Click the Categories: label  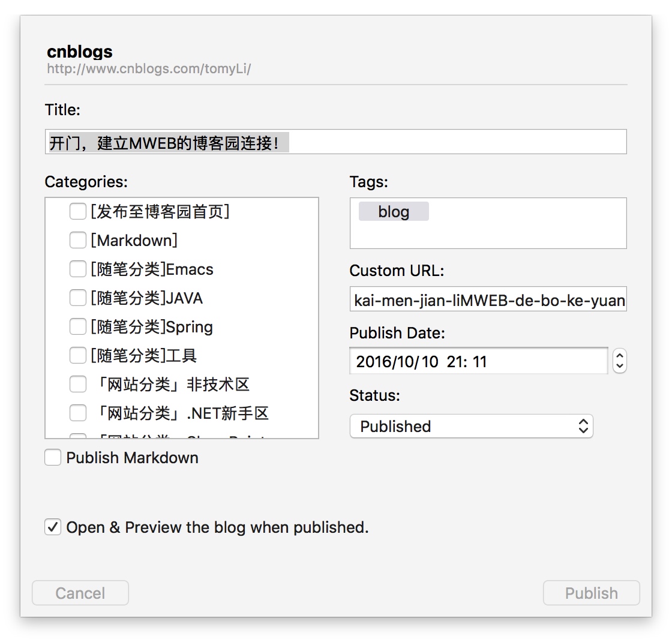[x=86, y=182]
